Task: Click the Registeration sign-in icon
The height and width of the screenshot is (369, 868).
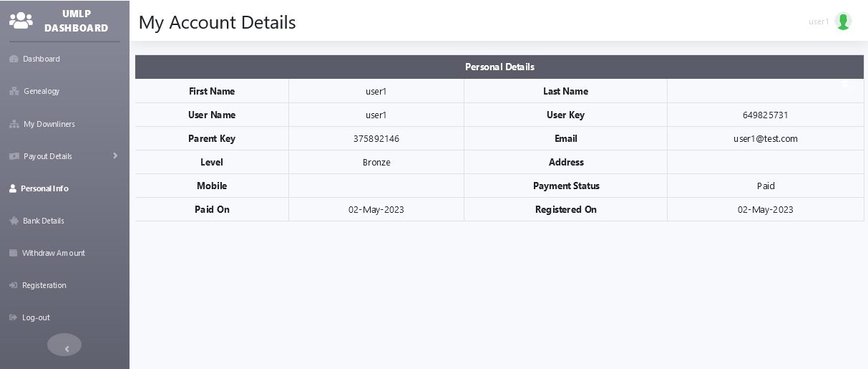Action: pyautogui.click(x=13, y=285)
